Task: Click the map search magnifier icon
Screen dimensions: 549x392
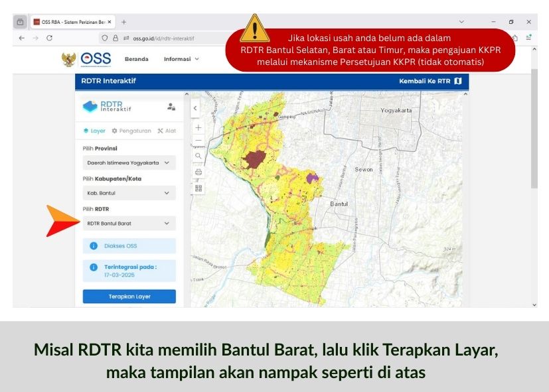Action: 198,157
